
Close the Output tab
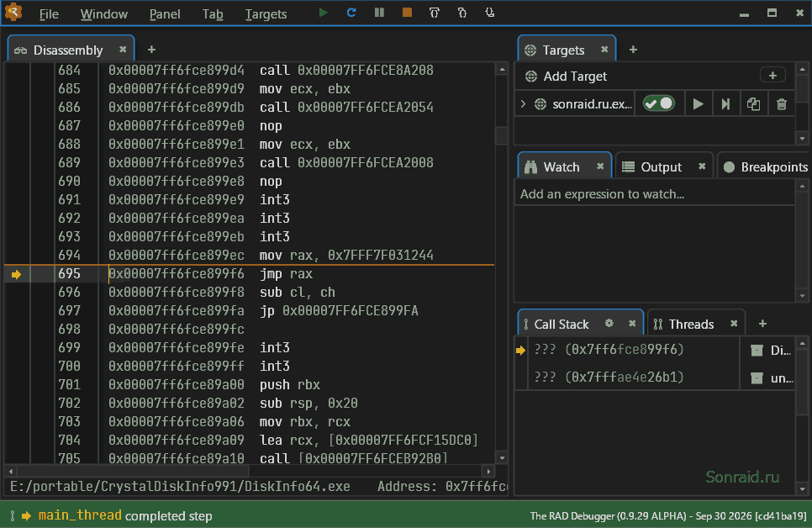pyautogui.click(x=702, y=166)
